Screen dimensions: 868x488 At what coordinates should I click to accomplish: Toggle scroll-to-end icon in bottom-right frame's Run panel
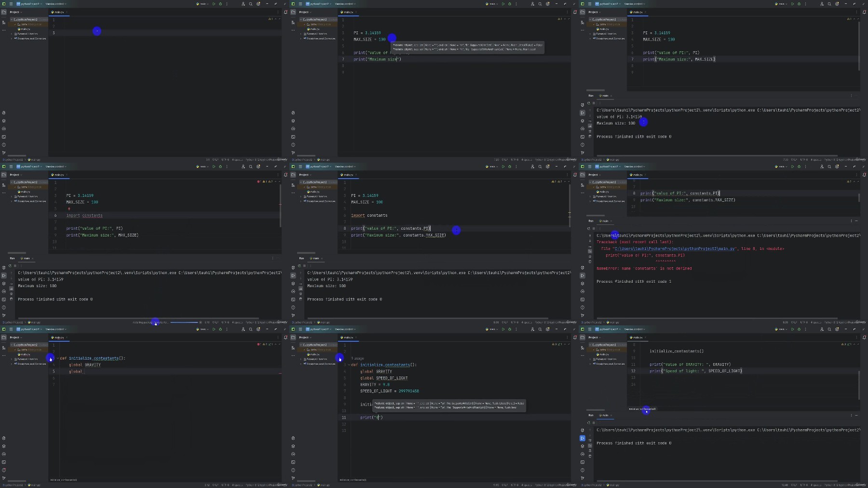click(590, 446)
